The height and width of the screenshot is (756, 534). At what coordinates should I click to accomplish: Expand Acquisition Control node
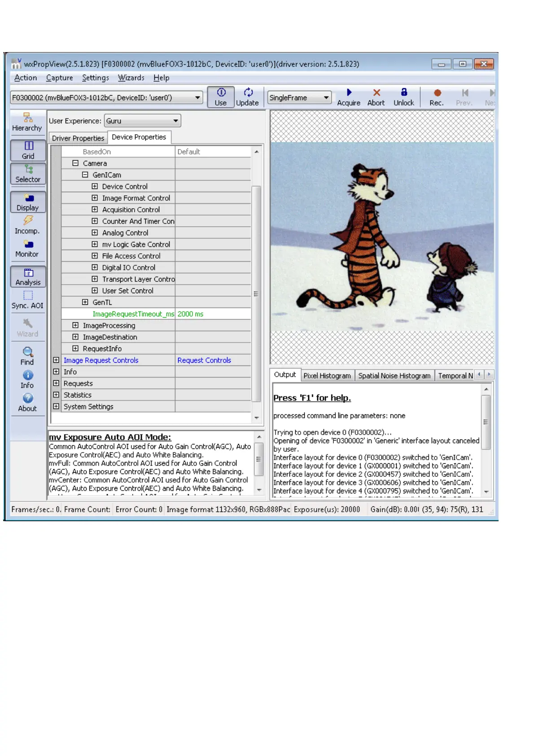[95, 209]
